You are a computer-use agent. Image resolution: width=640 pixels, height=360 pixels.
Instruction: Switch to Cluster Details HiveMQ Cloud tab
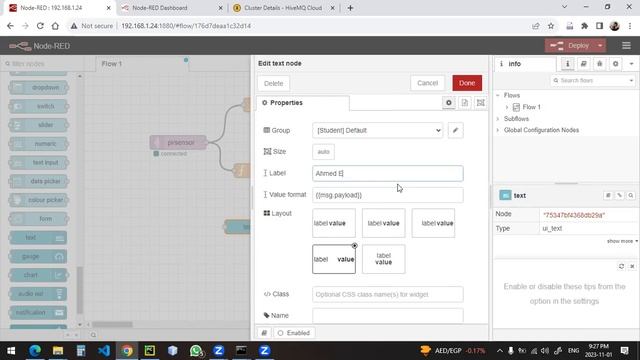283,8
